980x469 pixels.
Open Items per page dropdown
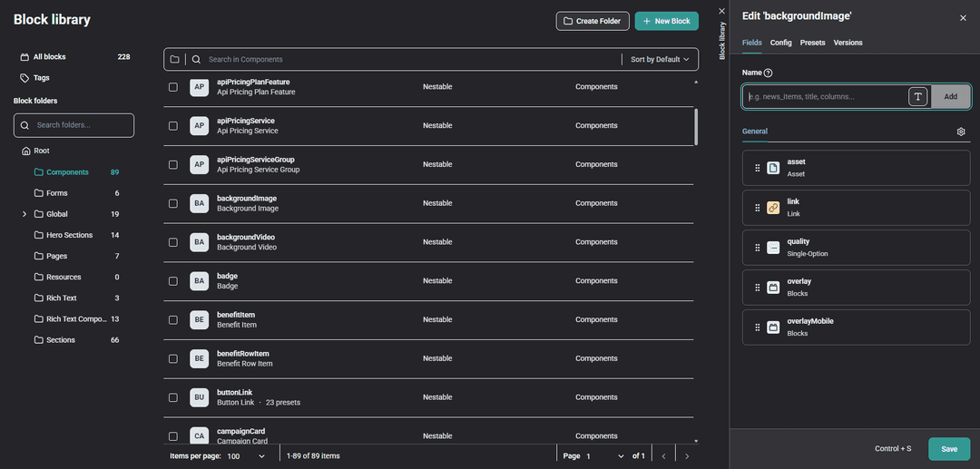pyautogui.click(x=246, y=456)
